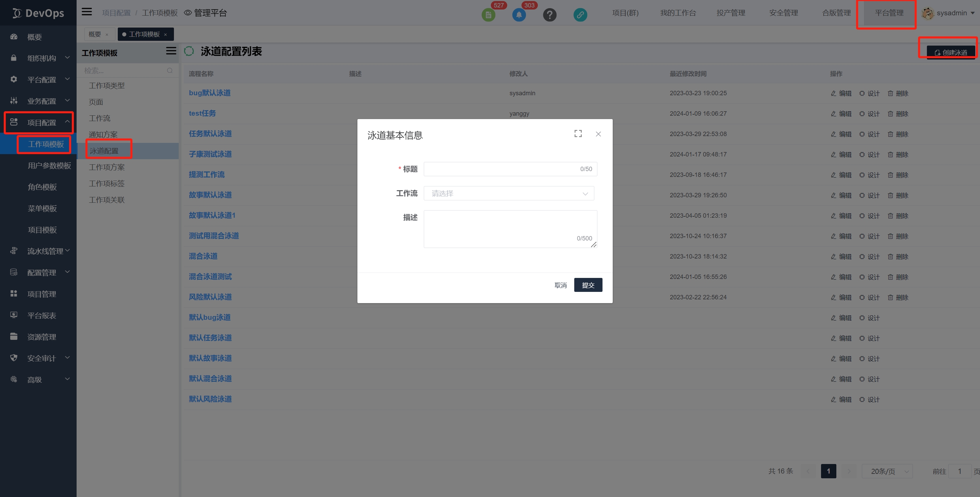Click the green document notification icon
The width and height of the screenshot is (980, 497).
488,15
